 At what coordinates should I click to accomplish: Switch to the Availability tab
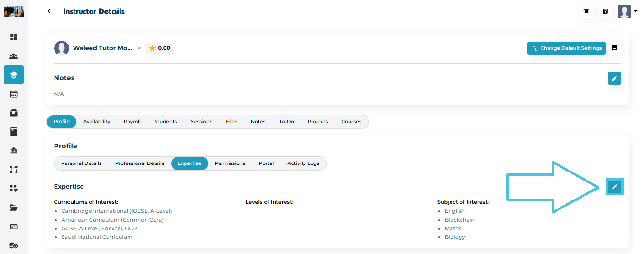click(97, 122)
